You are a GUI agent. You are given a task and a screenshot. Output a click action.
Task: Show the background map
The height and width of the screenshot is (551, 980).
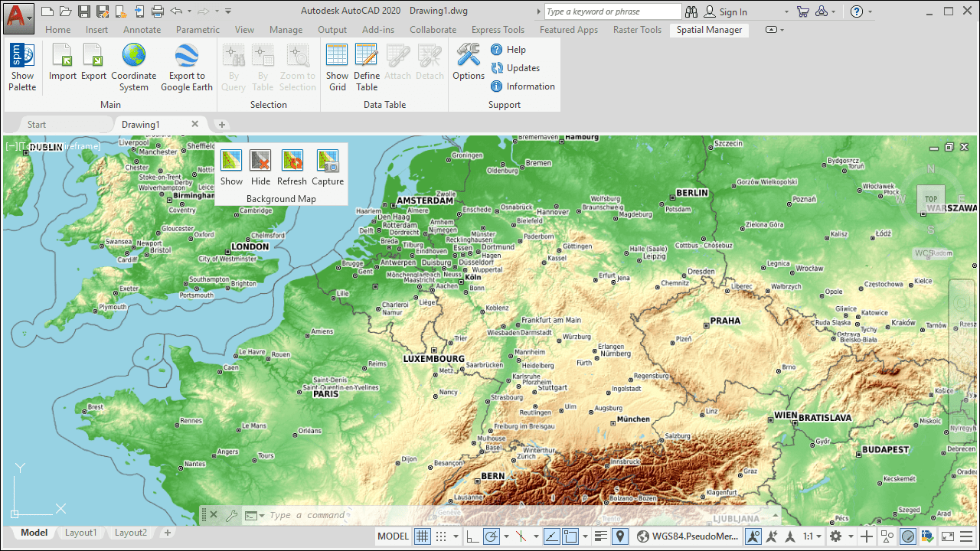point(231,168)
